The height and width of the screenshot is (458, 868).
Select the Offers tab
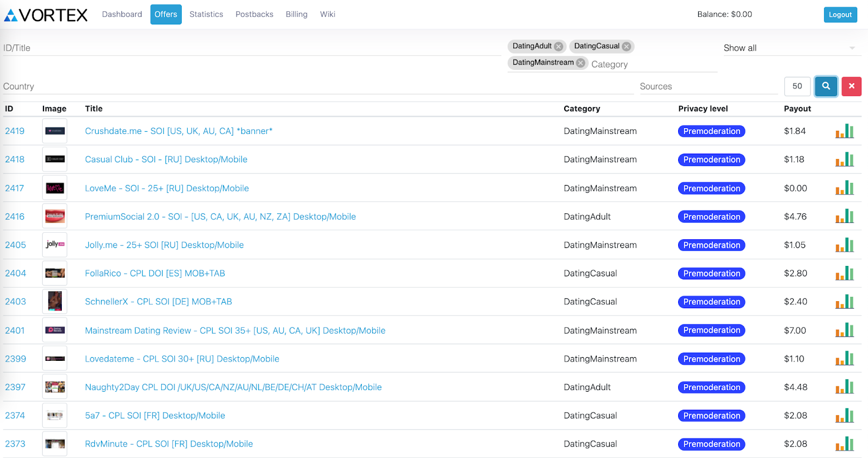[x=166, y=14]
